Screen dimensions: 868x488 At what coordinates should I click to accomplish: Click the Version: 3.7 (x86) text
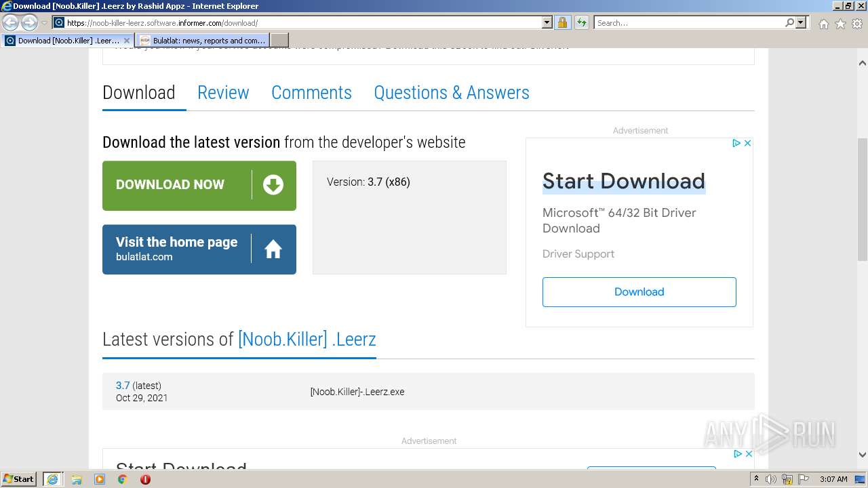coord(368,182)
